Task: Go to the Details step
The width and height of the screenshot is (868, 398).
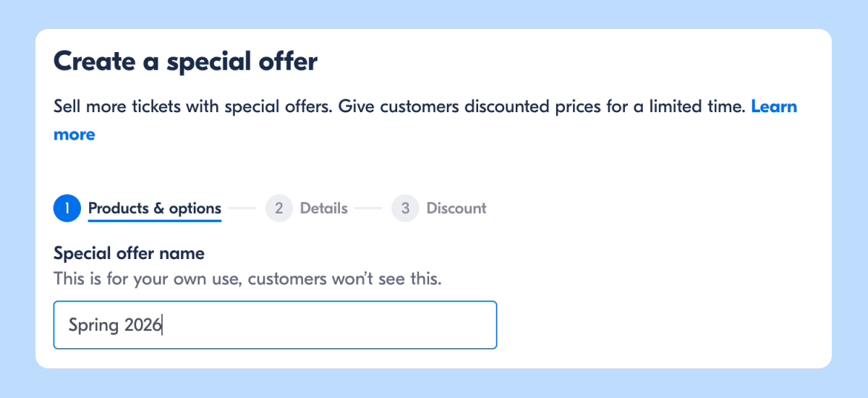Action: tap(323, 208)
